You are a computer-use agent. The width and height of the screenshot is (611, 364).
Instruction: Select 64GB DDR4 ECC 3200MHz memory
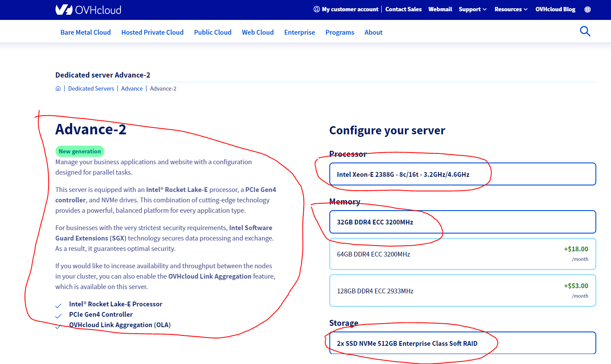463,254
